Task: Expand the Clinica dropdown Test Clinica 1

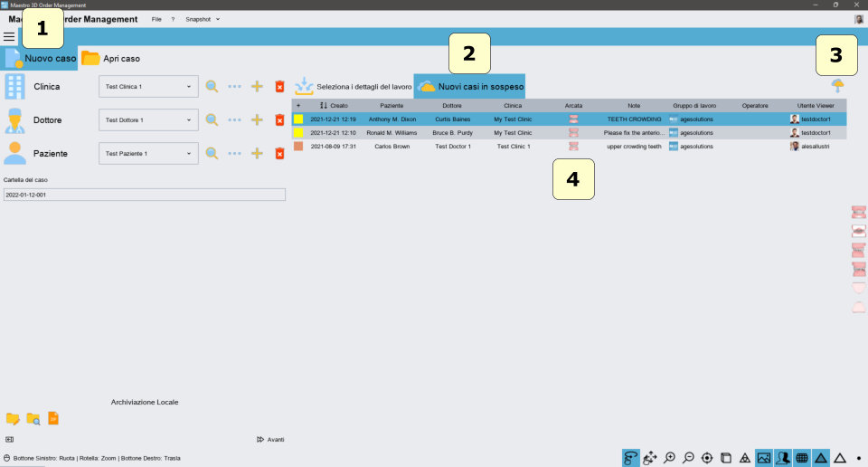Action: click(148, 86)
